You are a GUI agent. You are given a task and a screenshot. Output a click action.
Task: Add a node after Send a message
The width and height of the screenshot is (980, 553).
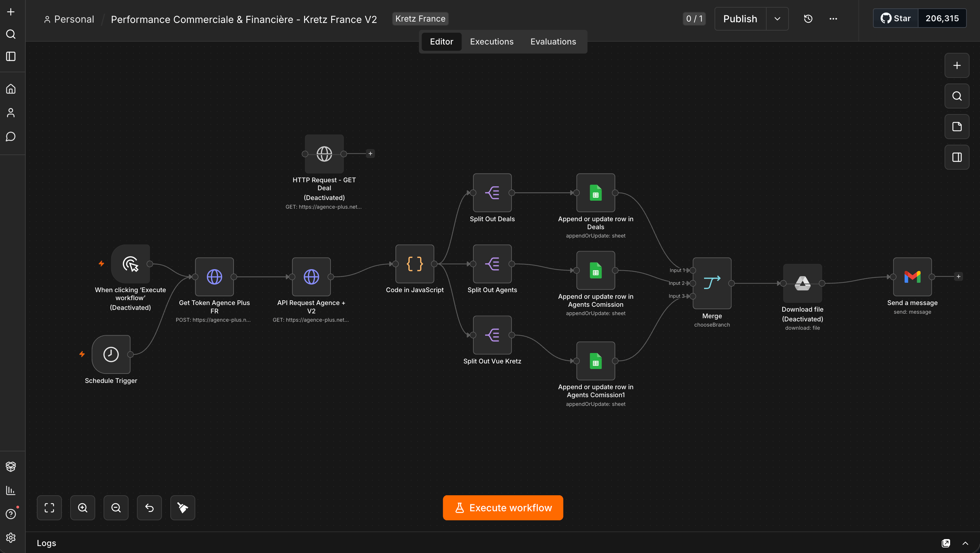coord(959,276)
